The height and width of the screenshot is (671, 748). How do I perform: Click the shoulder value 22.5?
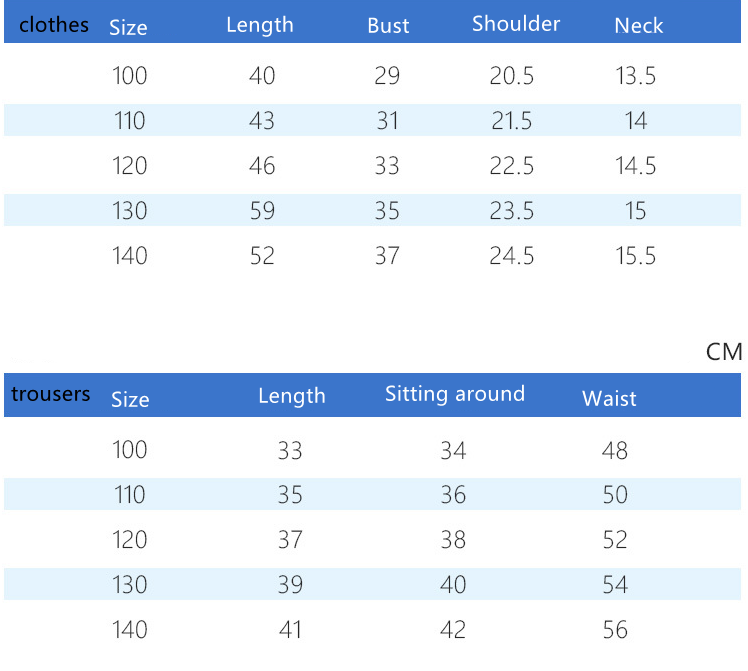512,166
